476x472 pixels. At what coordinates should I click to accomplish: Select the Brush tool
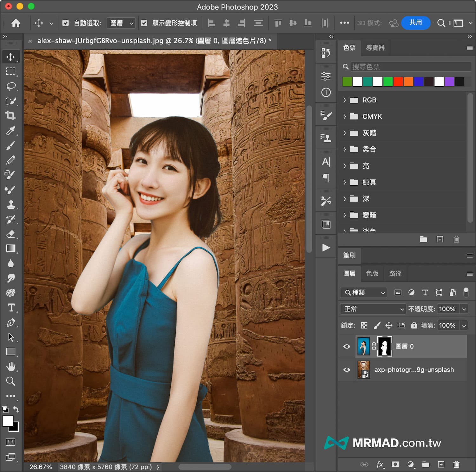[x=10, y=145]
